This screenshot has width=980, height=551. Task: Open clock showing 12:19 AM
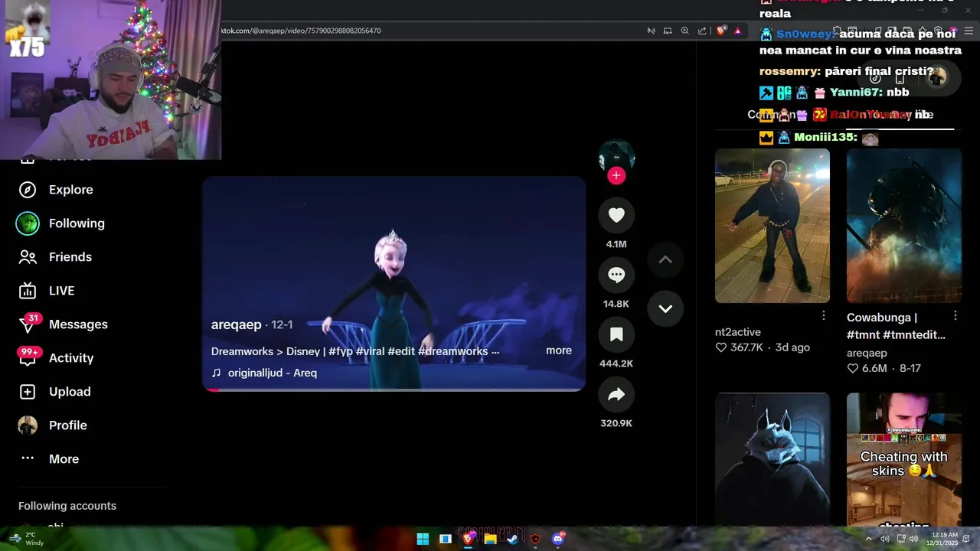coord(942,539)
